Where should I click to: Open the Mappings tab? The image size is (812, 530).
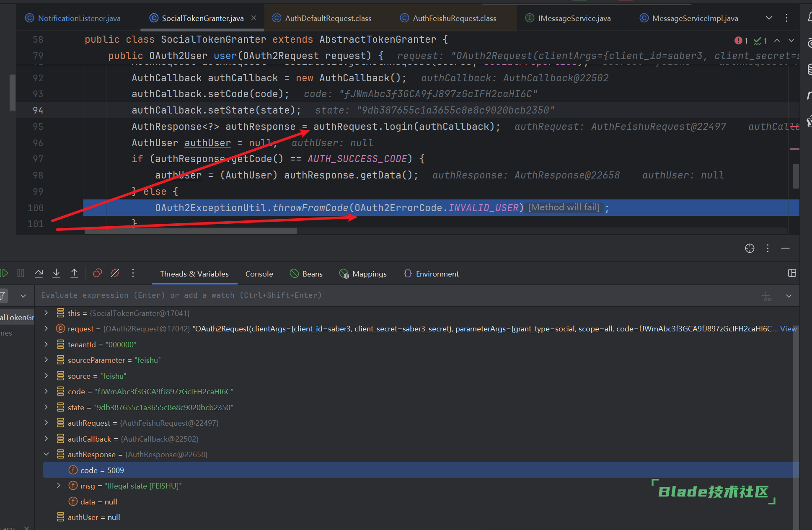(x=363, y=274)
